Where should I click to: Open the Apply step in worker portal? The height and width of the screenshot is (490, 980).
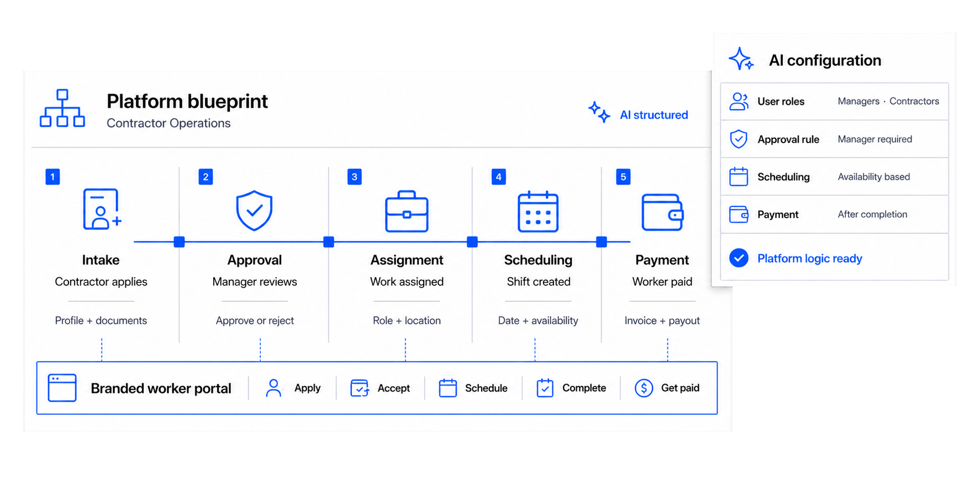point(293,388)
